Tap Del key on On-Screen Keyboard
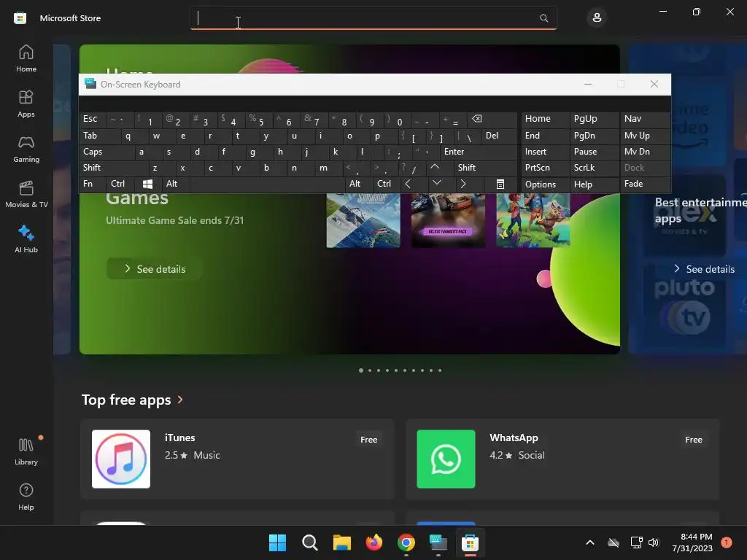Image resolution: width=747 pixels, height=560 pixels. coord(499,136)
